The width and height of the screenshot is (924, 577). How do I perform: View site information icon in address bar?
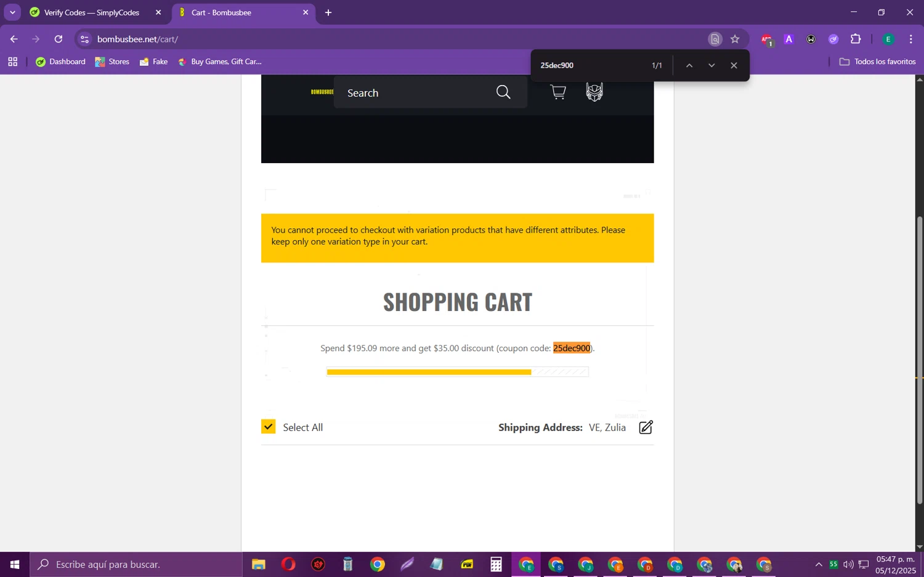click(85, 39)
